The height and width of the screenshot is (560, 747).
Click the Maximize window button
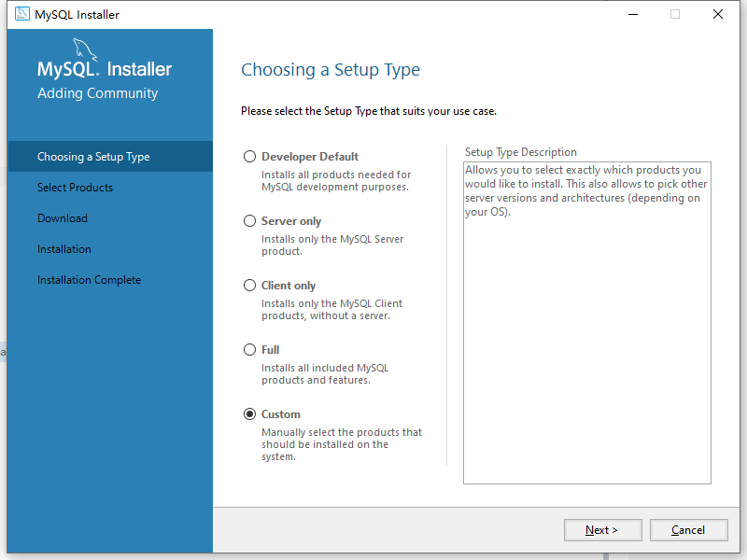675,14
